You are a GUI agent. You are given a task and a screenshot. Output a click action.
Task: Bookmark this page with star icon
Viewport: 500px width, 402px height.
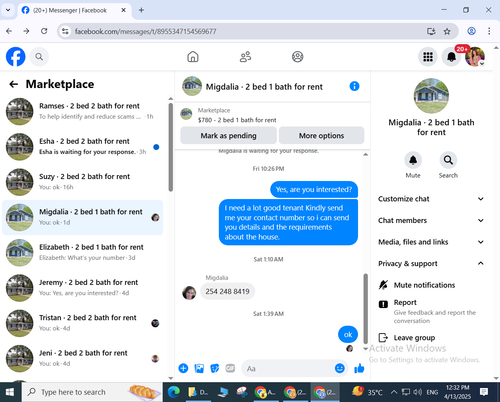coord(447,31)
